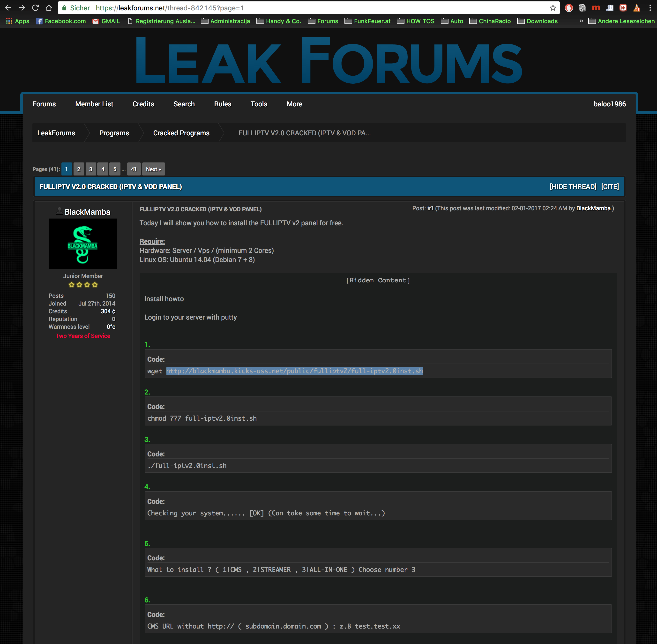Reload the page using the refresh icon
The height and width of the screenshot is (644, 657).
(35, 8)
